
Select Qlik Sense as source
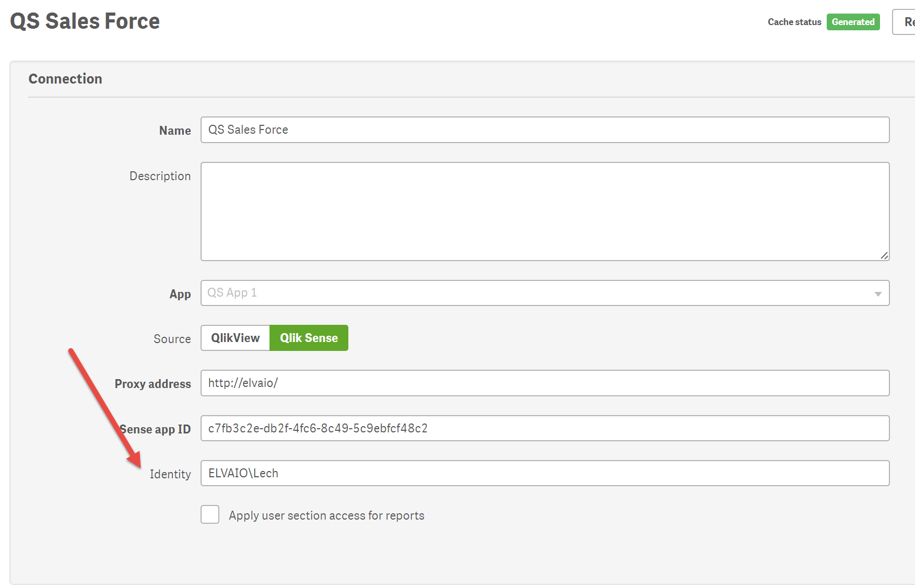(309, 338)
